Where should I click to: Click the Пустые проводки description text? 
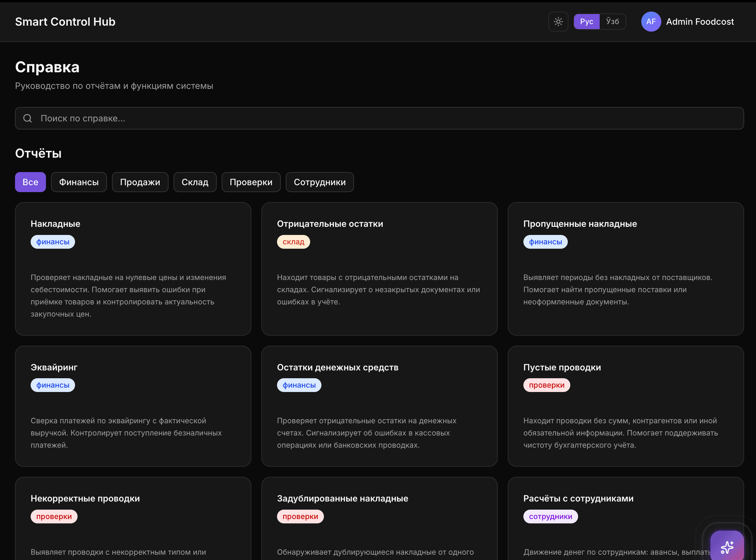click(x=621, y=433)
